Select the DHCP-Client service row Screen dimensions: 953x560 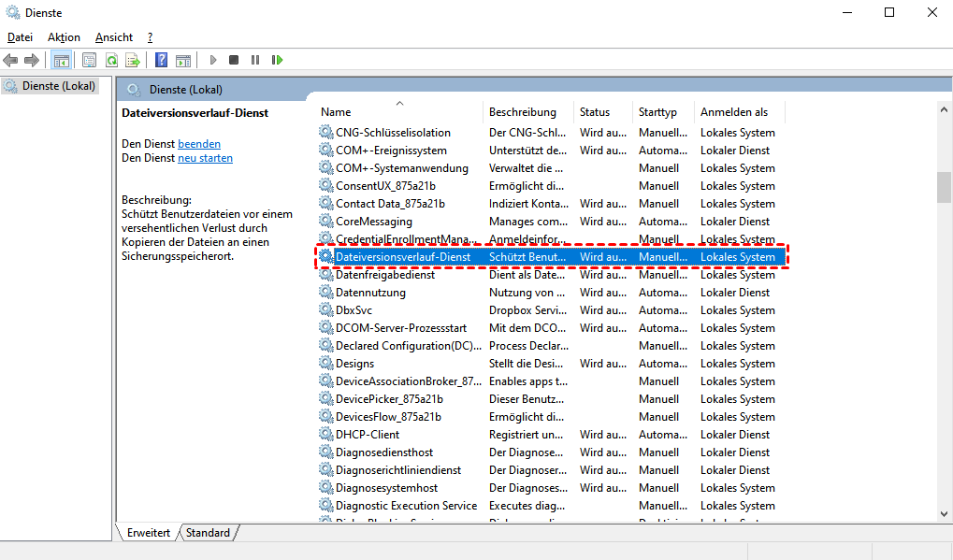[368, 435]
